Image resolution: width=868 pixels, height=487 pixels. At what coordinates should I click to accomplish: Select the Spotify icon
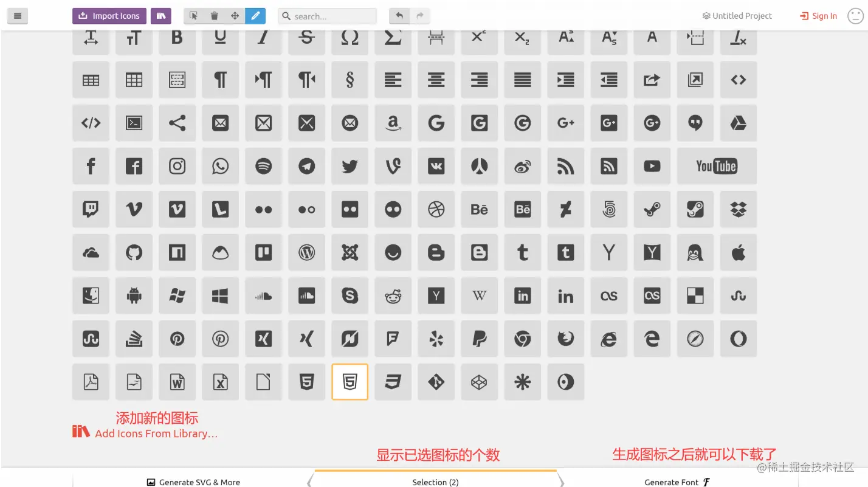tap(264, 166)
